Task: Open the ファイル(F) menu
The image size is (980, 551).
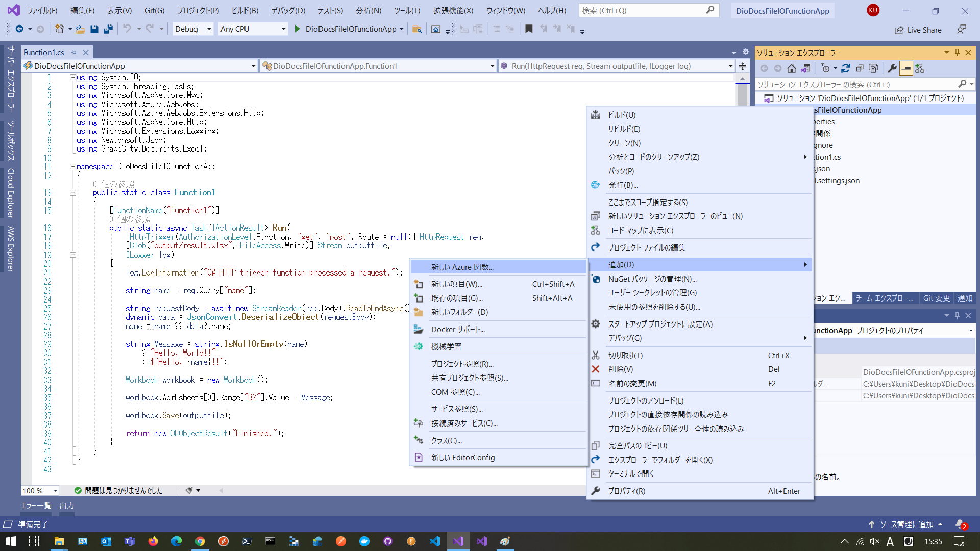Action: tap(42, 11)
